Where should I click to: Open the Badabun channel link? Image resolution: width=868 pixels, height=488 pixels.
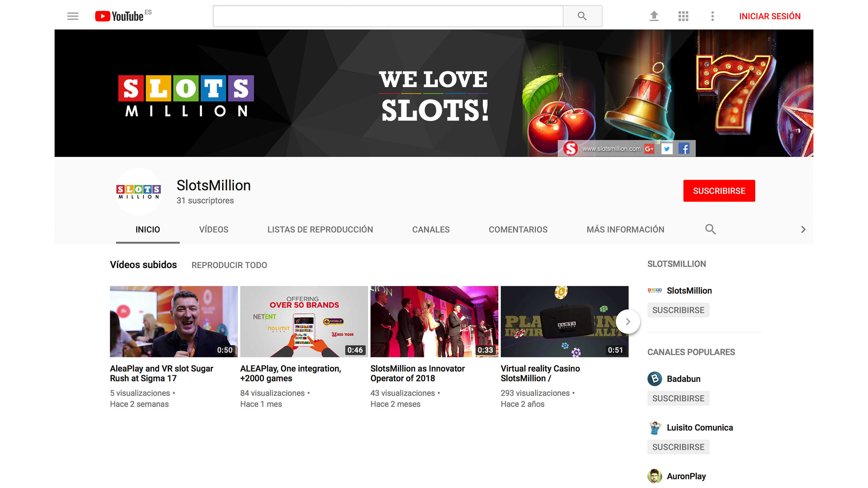pos(684,379)
